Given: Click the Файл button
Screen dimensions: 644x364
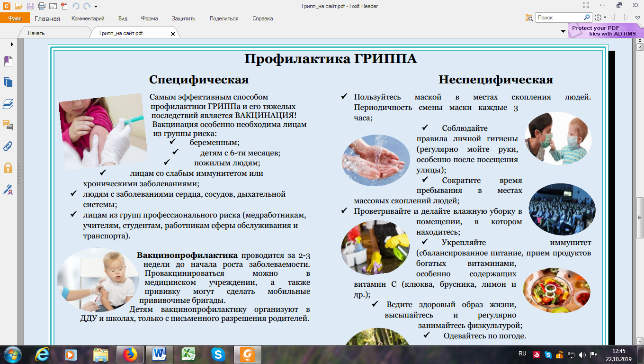Looking at the screenshot, I should pyautogui.click(x=15, y=18).
